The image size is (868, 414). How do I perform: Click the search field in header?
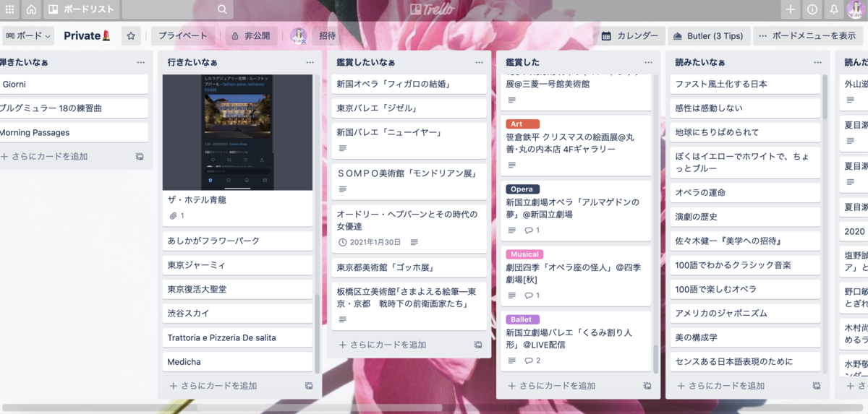coord(177,9)
